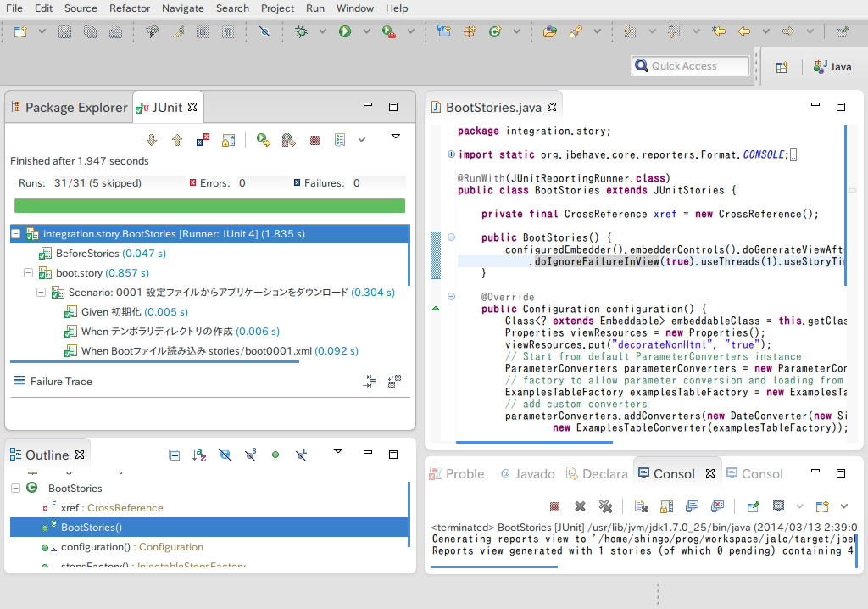This screenshot has height=609, width=868.
Task: Click the Show Next Failed Test icon
Action: (x=151, y=140)
